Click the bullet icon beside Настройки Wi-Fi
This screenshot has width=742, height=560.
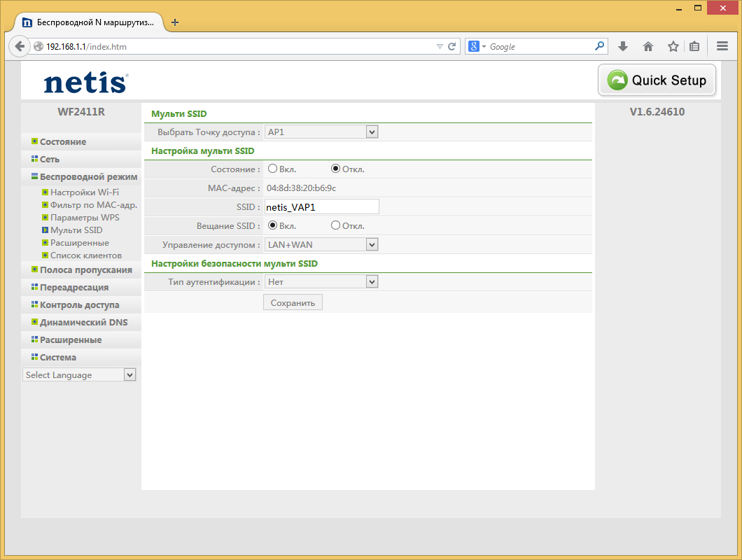45,192
